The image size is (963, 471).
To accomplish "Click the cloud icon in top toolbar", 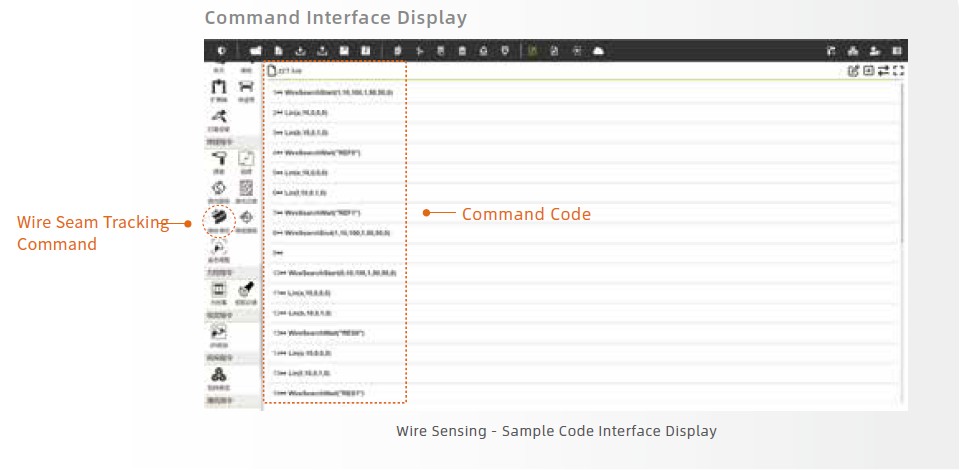I will click(x=598, y=50).
